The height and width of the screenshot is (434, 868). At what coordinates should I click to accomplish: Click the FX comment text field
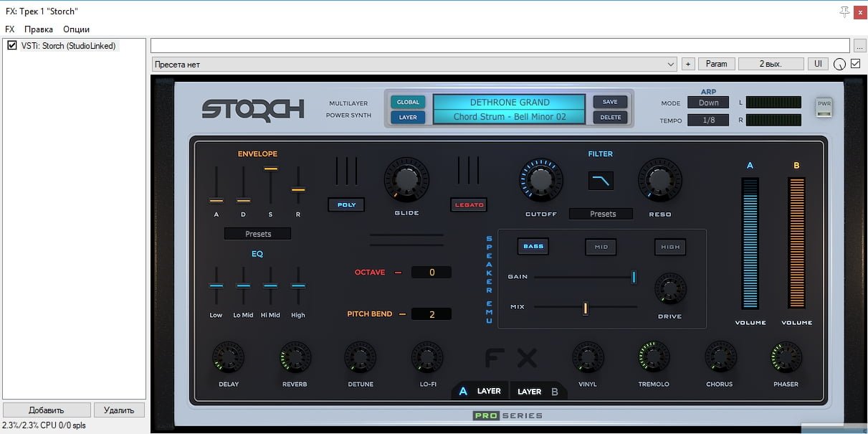(x=500, y=46)
